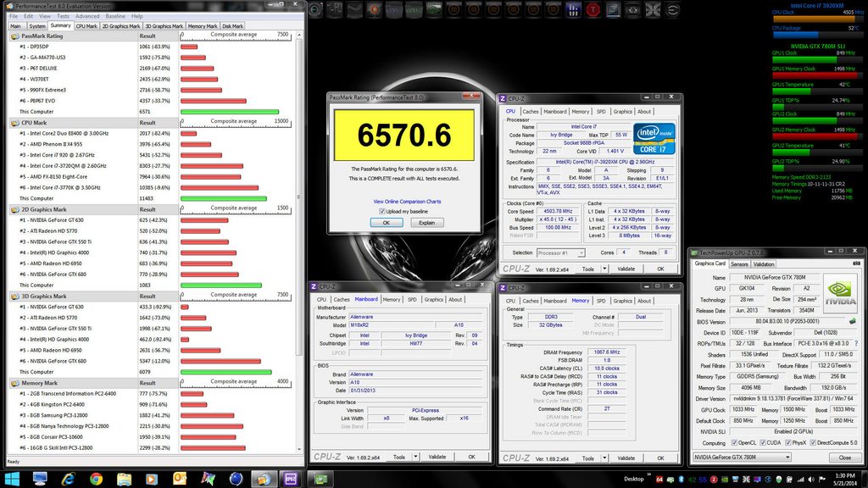The image size is (868, 488).
Task: Click GPU-Z camera screenshot icon
Action: (x=856, y=263)
